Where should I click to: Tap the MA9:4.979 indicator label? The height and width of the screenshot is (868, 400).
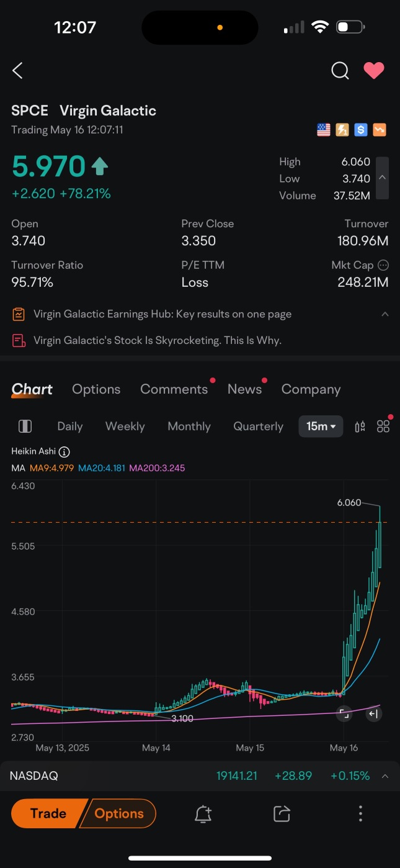(x=51, y=468)
